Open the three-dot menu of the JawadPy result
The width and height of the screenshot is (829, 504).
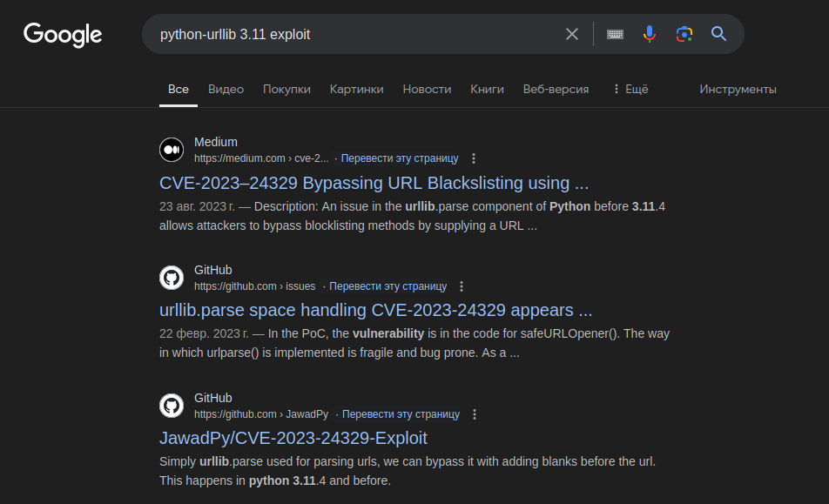tap(475, 414)
